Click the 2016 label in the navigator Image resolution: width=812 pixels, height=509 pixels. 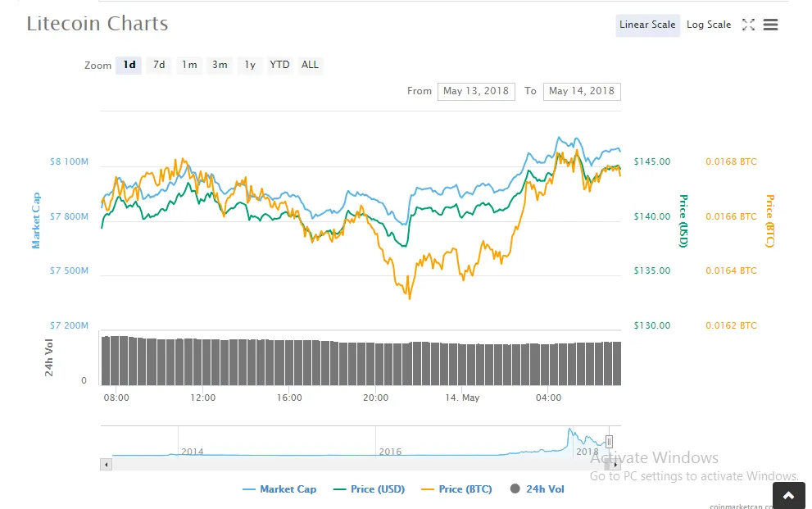click(x=390, y=452)
